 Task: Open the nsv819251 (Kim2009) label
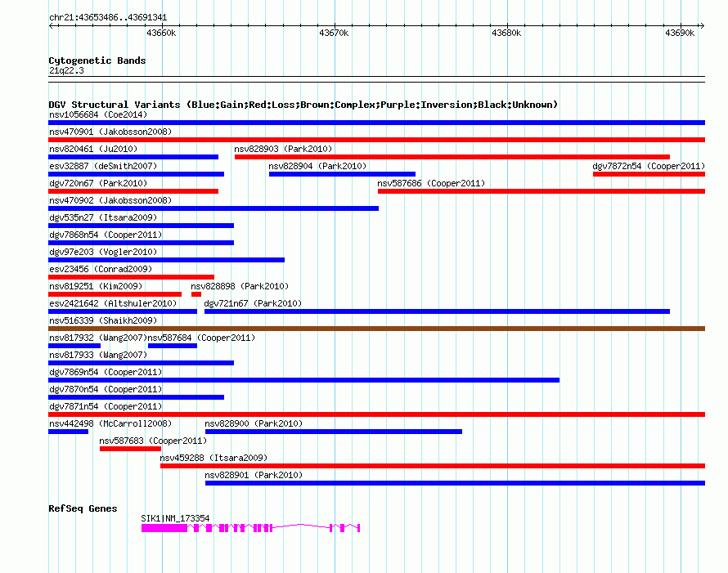coord(96,286)
